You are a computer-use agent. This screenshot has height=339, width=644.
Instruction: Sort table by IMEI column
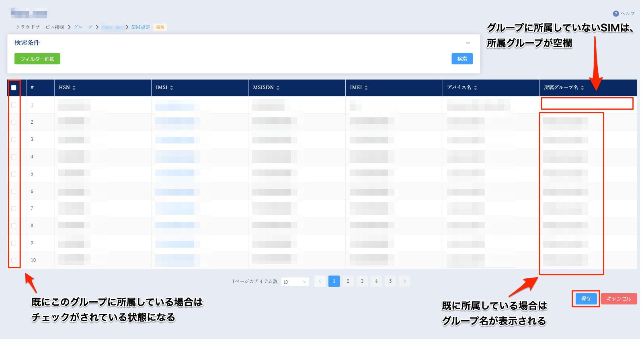[366, 88]
